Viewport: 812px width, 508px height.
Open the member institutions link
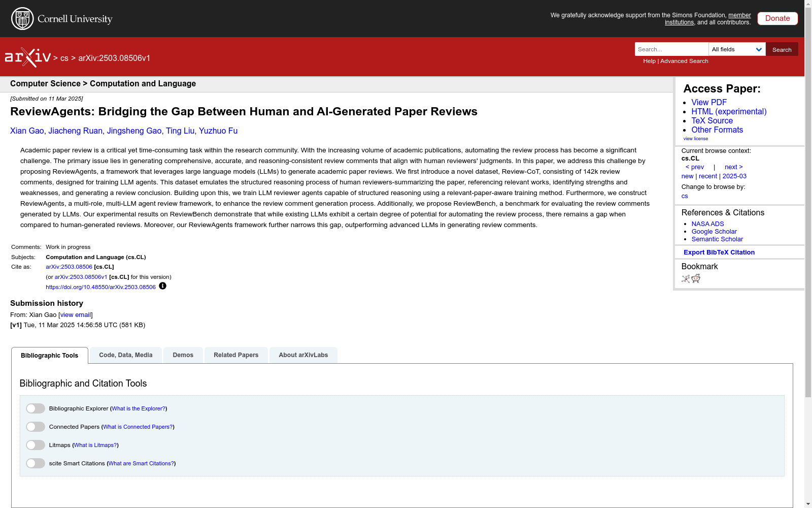click(708, 19)
